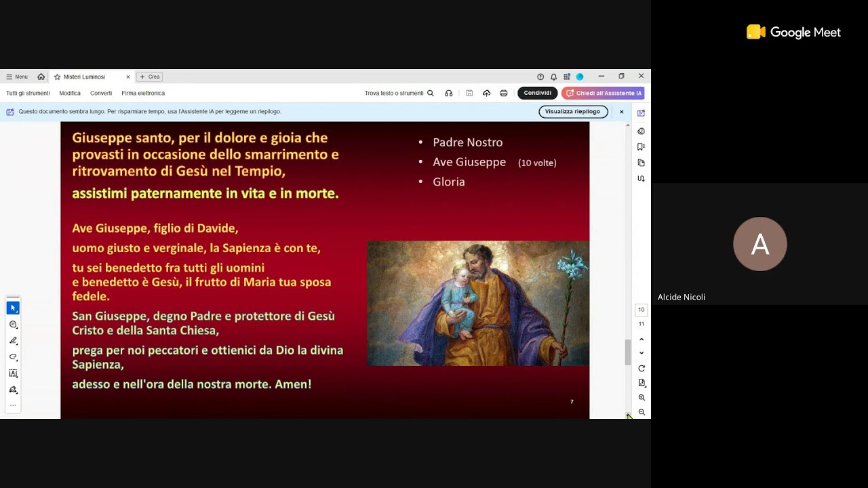868x488 pixels.
Task: Click the Trova testo o strumenti search field
Action: tap(399, 93)
